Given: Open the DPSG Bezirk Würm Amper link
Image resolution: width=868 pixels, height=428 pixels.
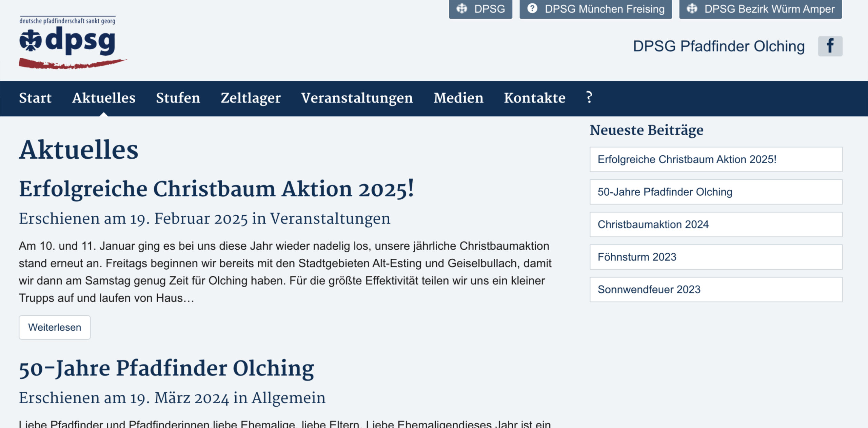Looking at the screenshot, I should pos(760,9).
